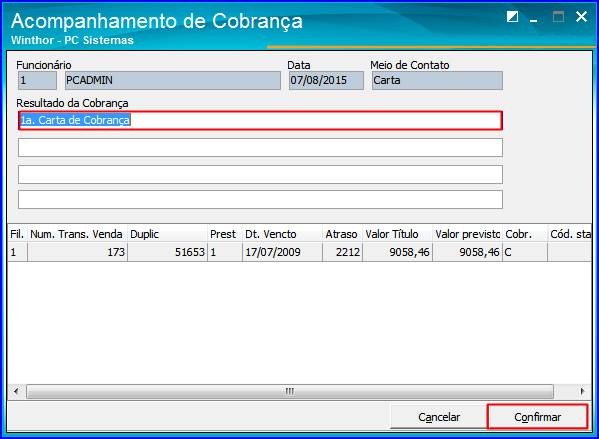Click the Meio de Contato field Carta
The height and width of the screenshot is (439, 599).
(437, 81)
